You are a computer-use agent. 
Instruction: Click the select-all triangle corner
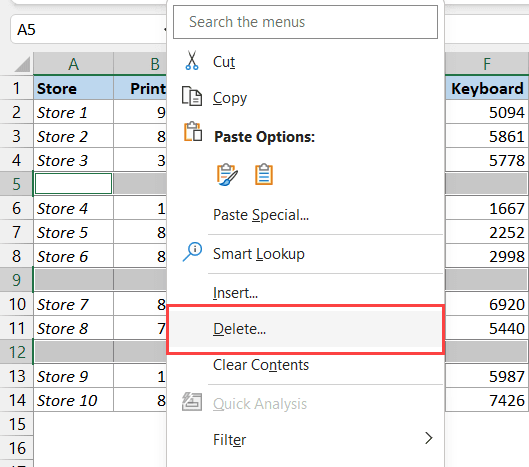pos(22,64)
